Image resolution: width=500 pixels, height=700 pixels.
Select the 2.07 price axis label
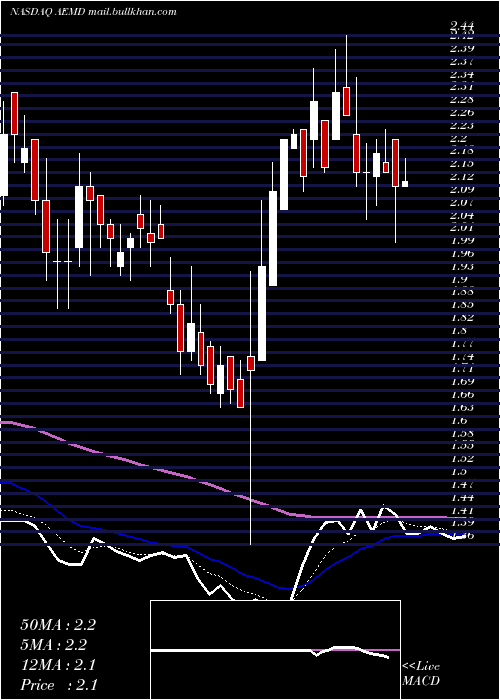[x=462, y=202]
